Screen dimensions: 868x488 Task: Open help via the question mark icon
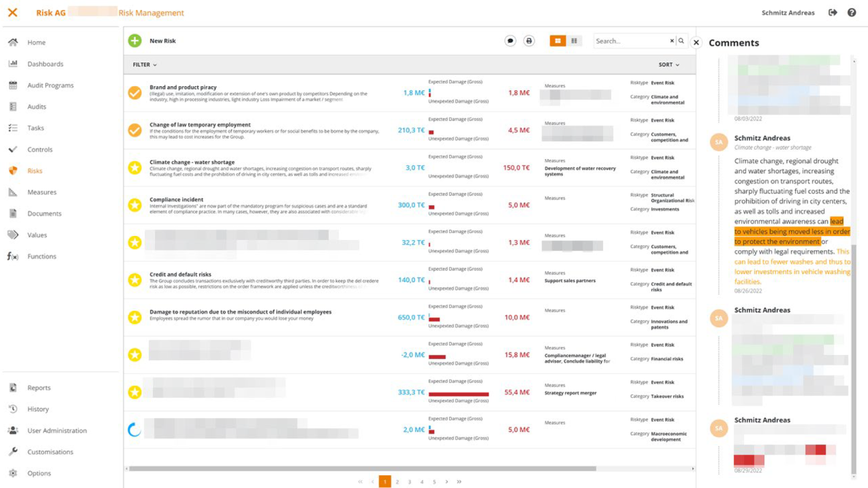(x=852, y=12)
